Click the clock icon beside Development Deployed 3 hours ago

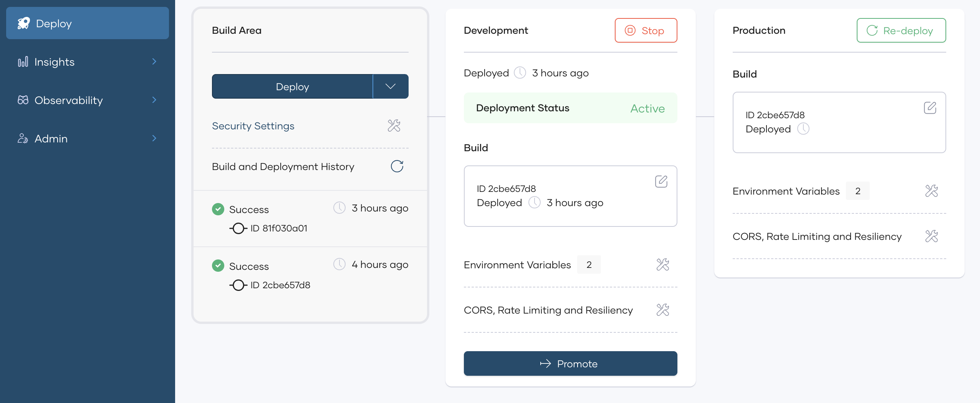click(x=520, y=73)
